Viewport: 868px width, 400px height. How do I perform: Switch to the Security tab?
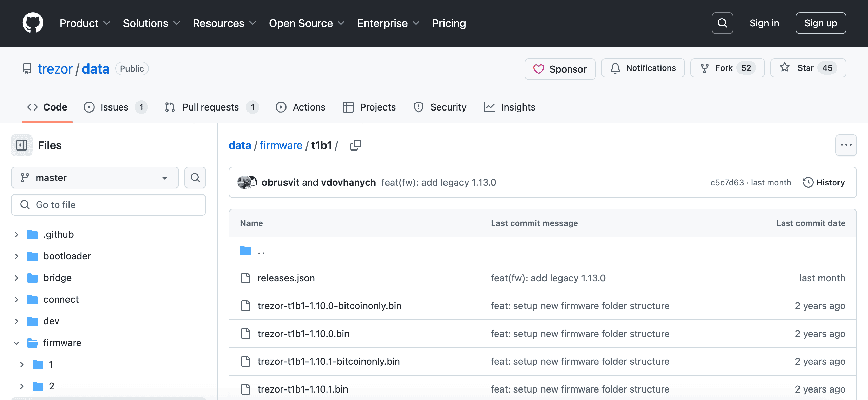coord(440,107)
